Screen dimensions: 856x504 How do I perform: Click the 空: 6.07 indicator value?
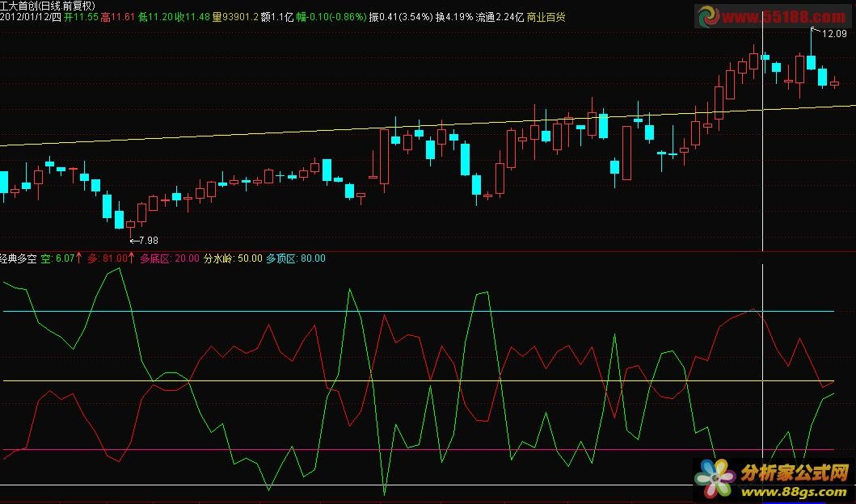(x=61, y=258)
